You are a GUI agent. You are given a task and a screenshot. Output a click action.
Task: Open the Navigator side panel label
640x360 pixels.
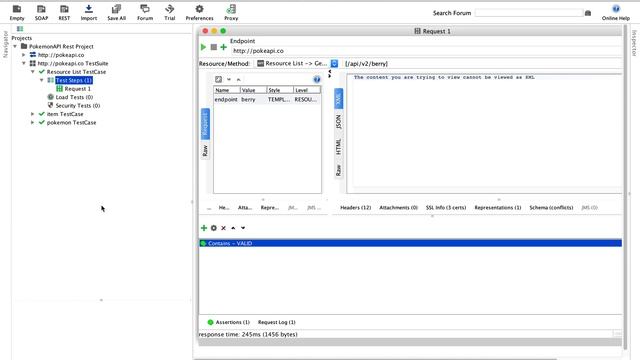pos(6,44)
